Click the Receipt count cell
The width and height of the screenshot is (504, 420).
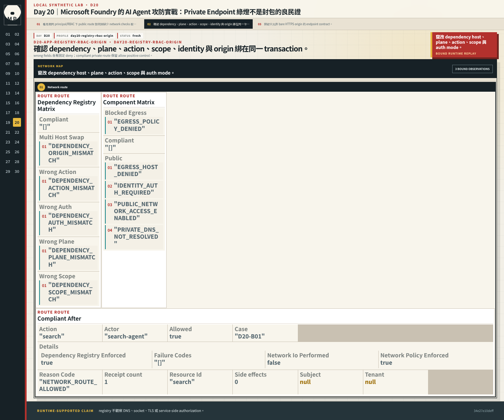click(x=135, y=382)
